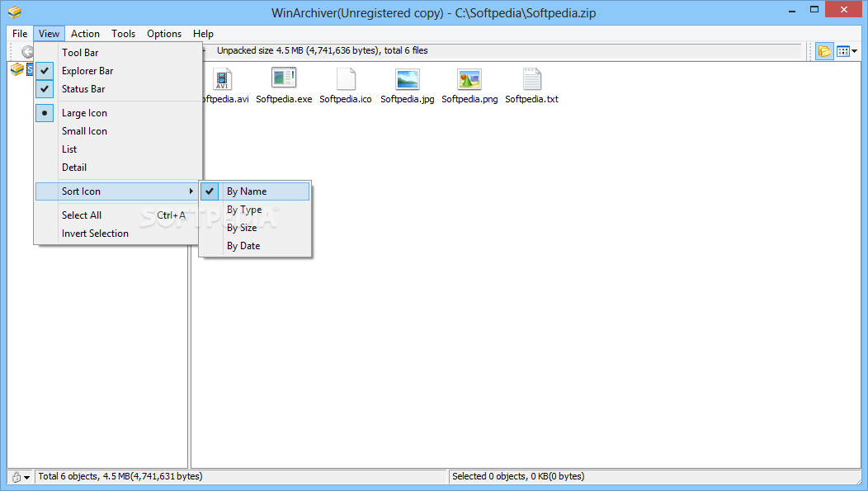This screenshot has width=868, height=491.
Task: Click the back arrow toolbar icon
Action: 26,52
